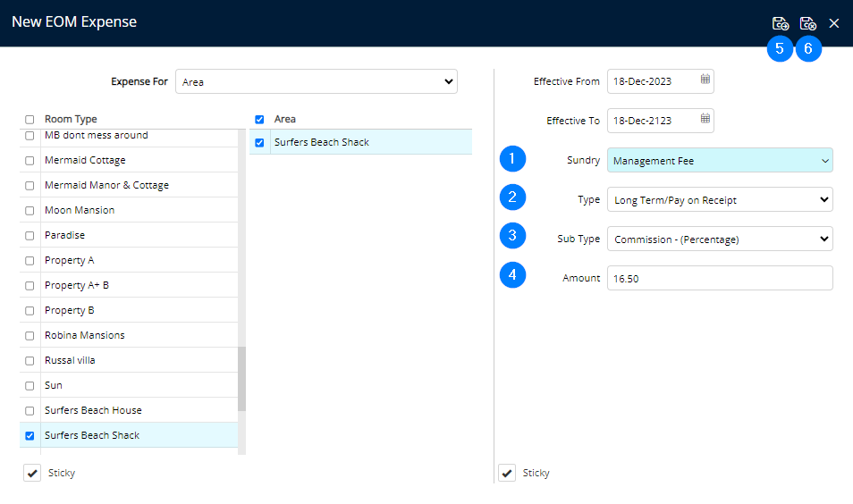The image size is (853, 504).
Task: Open the Sub Type Commission dropdown
Action: click(720, 239)
